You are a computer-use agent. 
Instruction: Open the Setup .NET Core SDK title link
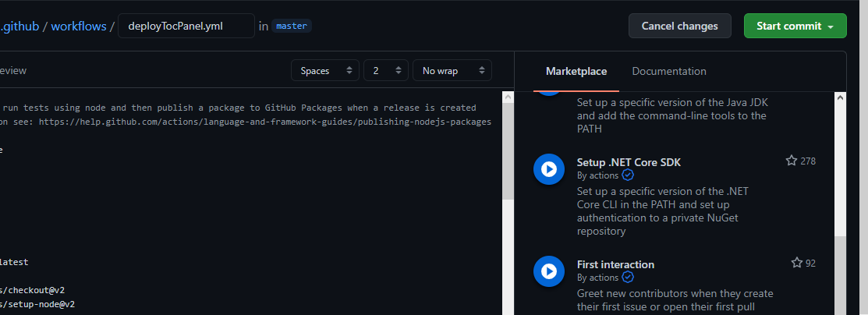point(629,162)
